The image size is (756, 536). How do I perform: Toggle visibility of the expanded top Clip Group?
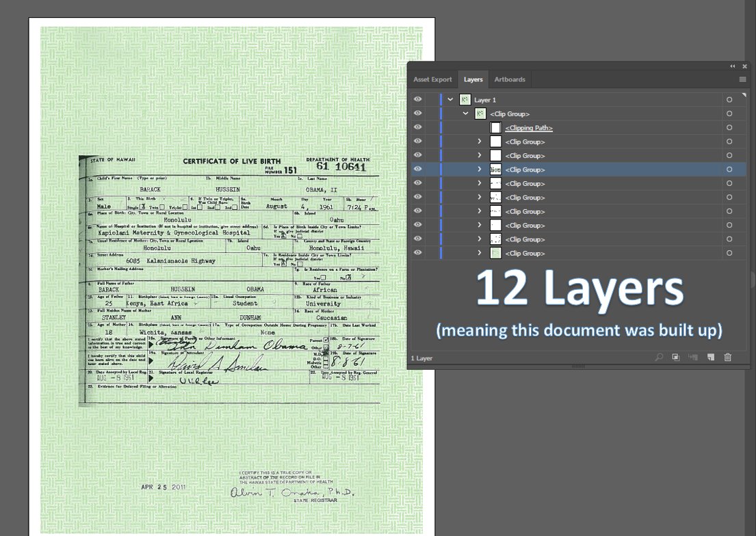point(417,113)
